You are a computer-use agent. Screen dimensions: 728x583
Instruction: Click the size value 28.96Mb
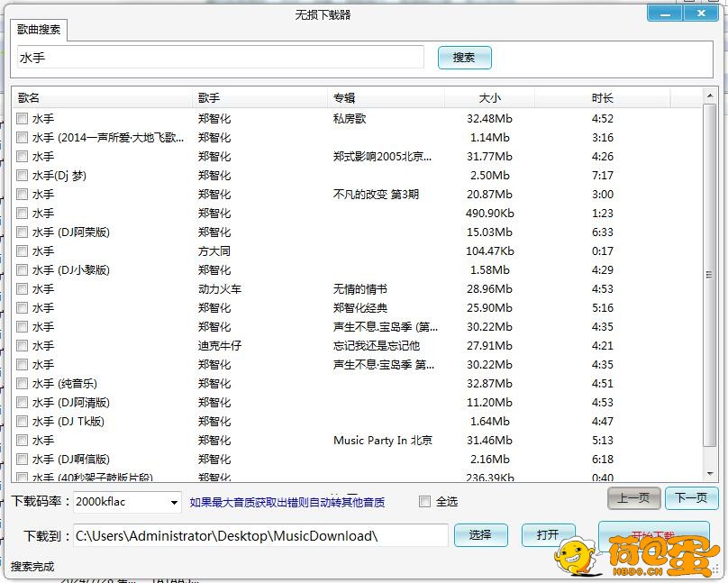tap(490, 289)
